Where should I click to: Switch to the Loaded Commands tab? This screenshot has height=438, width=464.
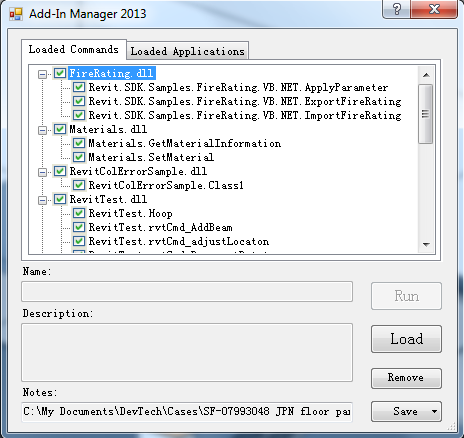point(74,50)
